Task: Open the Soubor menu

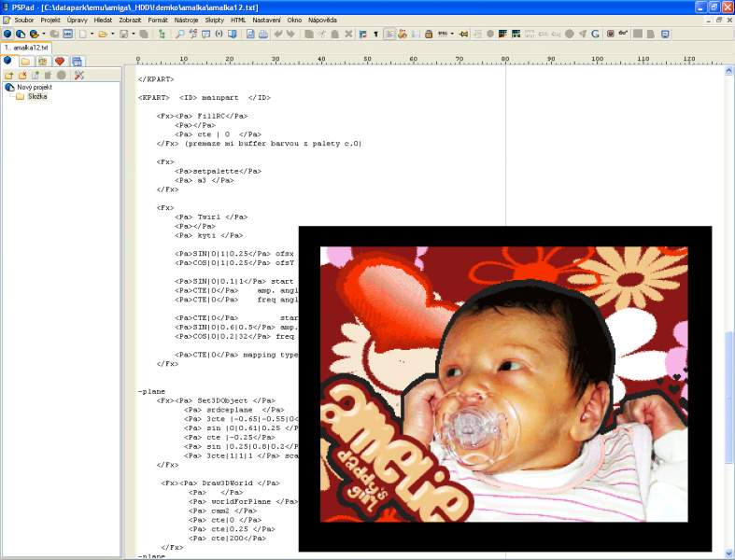Action: pyautogui.click(x=24, y=20)
